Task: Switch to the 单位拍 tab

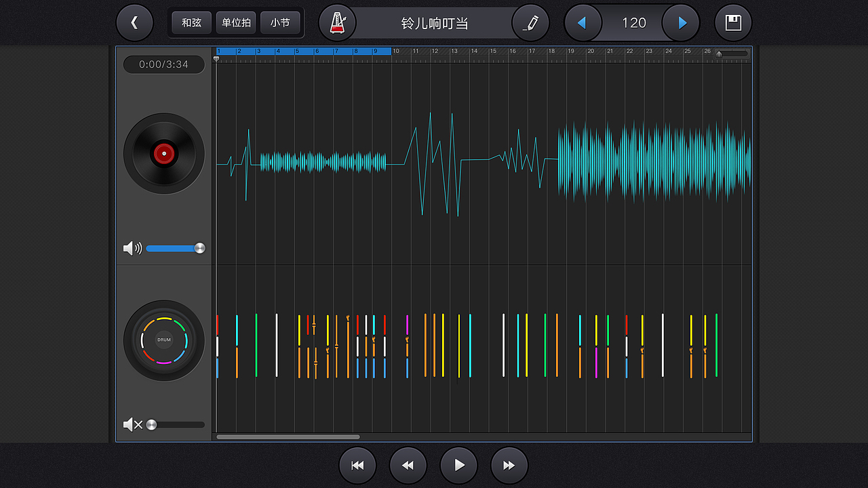Action: (236, 23)
